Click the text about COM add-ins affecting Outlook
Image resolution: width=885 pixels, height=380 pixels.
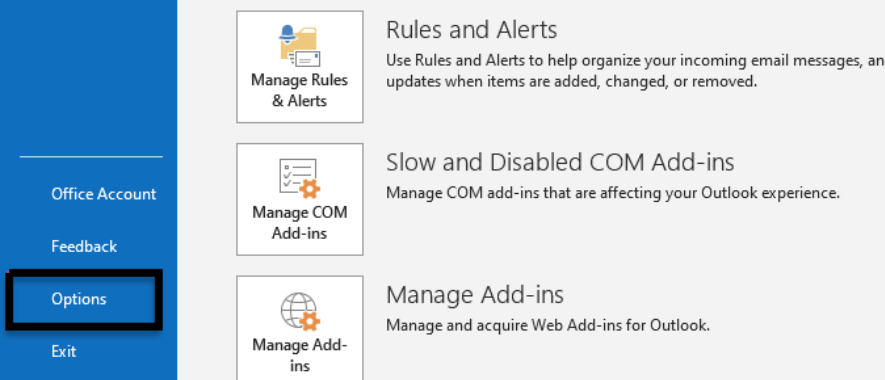coord(613,193)
